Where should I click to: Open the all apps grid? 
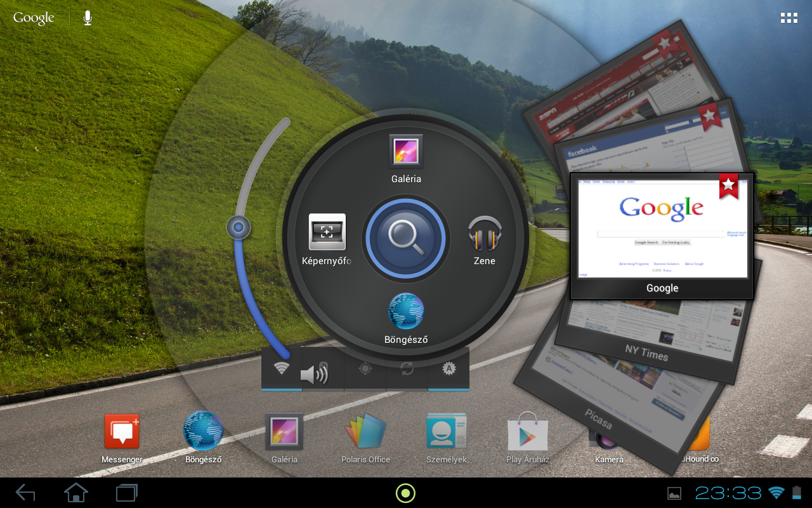(789, 18)
